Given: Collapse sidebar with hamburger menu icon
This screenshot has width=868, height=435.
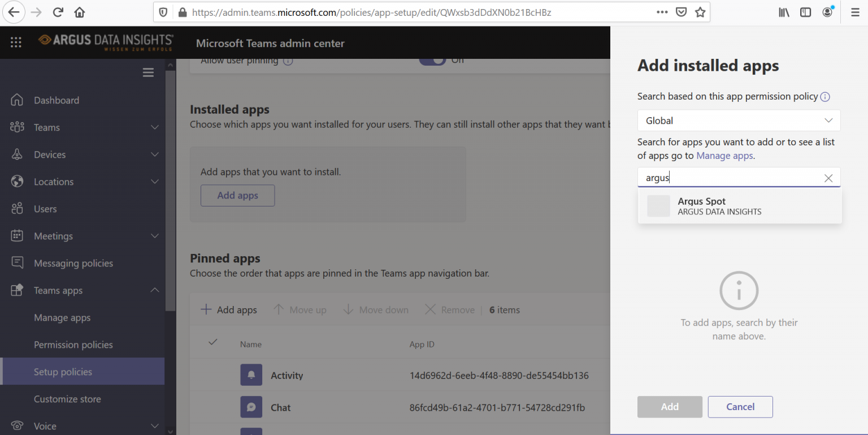Looking at the screenshot, I should coord(148,72).
